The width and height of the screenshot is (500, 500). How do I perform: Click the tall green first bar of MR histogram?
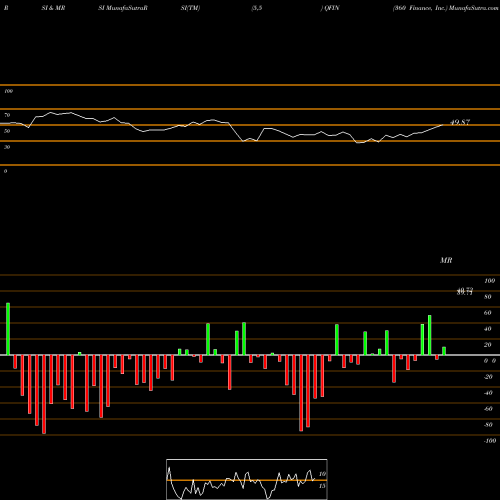(x=8, y=329)
